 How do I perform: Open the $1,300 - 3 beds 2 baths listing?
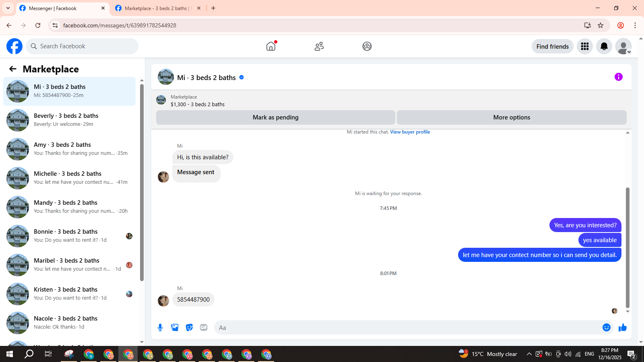click(198, 104)
